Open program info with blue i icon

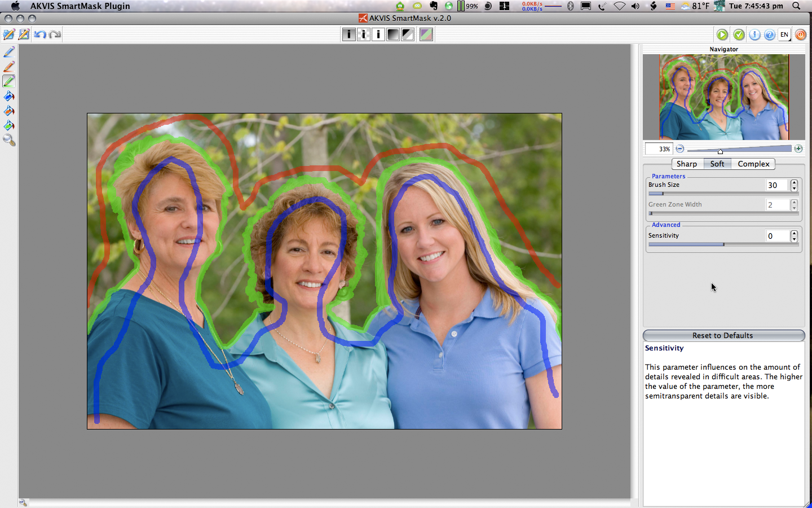754,34
